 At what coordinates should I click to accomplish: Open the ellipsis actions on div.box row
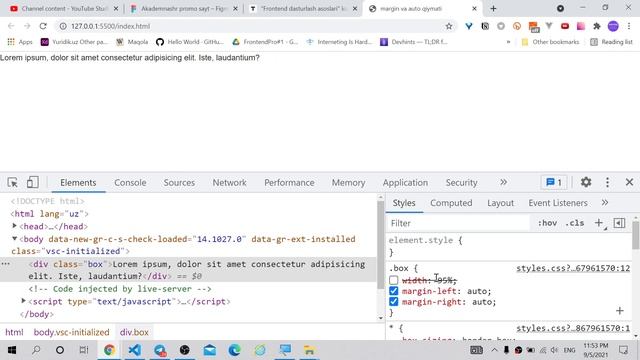click(x=5, y=264)
